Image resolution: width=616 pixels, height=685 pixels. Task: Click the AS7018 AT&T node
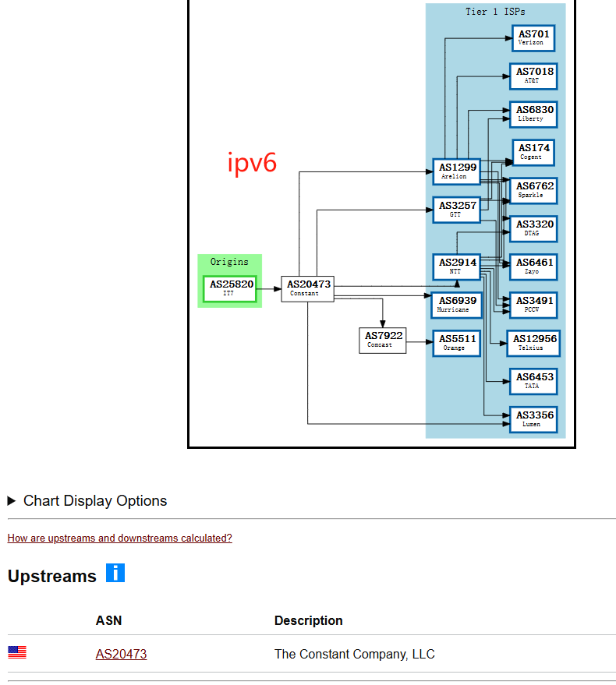[x=534, y=76]
